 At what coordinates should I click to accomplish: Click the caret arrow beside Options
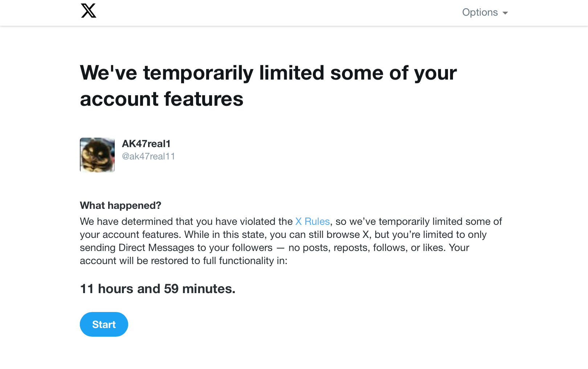click(505, 13)
